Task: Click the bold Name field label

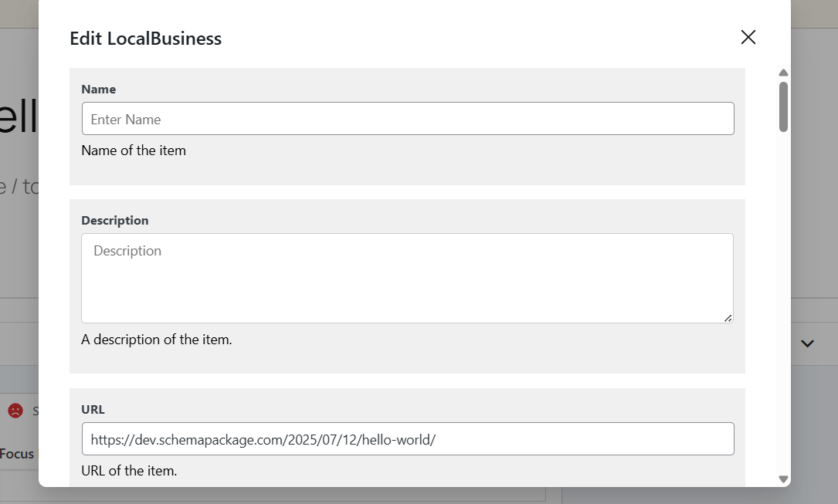Action: pos(98,90)
